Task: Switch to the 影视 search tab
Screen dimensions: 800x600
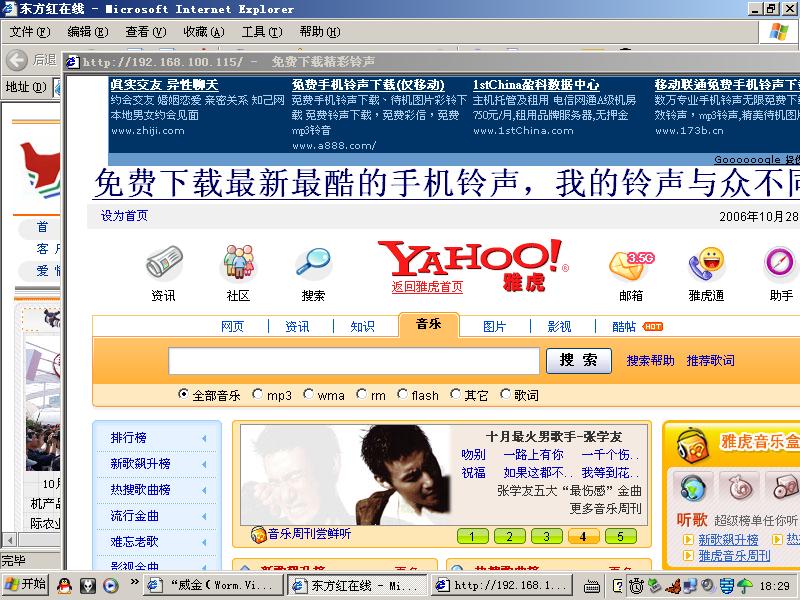Action: coord(559,327)
